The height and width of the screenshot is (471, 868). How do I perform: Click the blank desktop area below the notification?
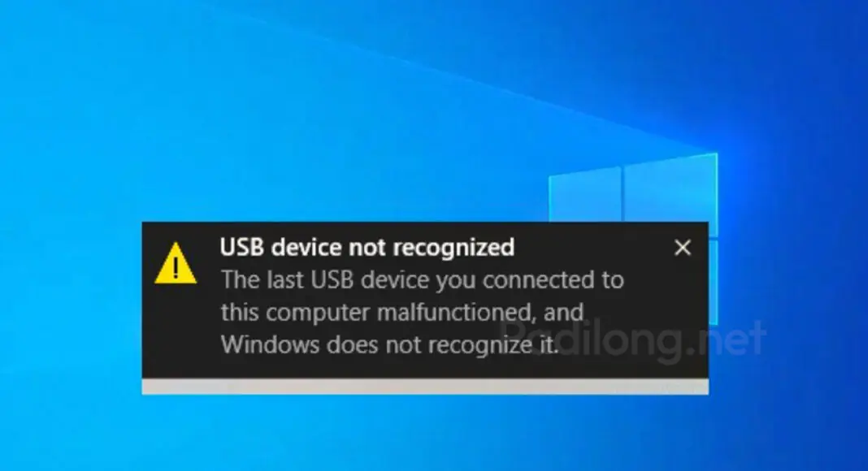pyautogui.click(x=425, y=434)
